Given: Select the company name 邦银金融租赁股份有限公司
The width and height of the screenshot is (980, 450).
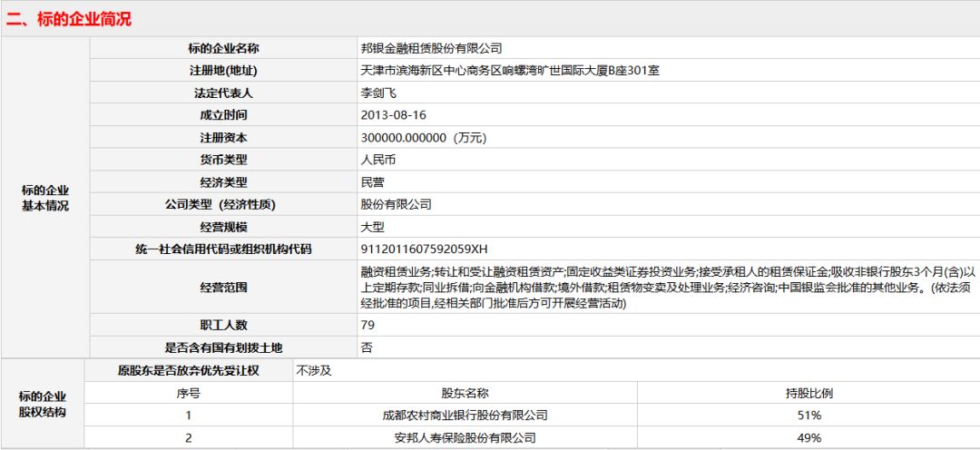Looking at the screenshot, I should tap(431, 49).
